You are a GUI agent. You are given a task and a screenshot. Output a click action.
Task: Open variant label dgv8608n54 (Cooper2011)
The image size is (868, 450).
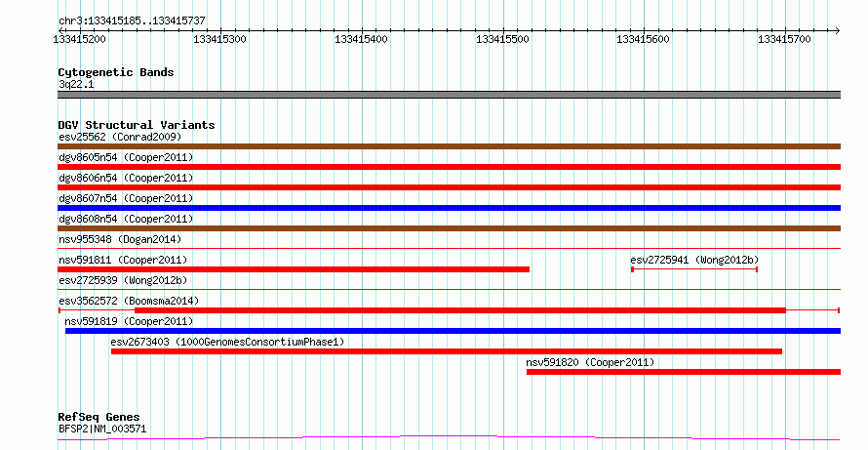tap(126, 219)
